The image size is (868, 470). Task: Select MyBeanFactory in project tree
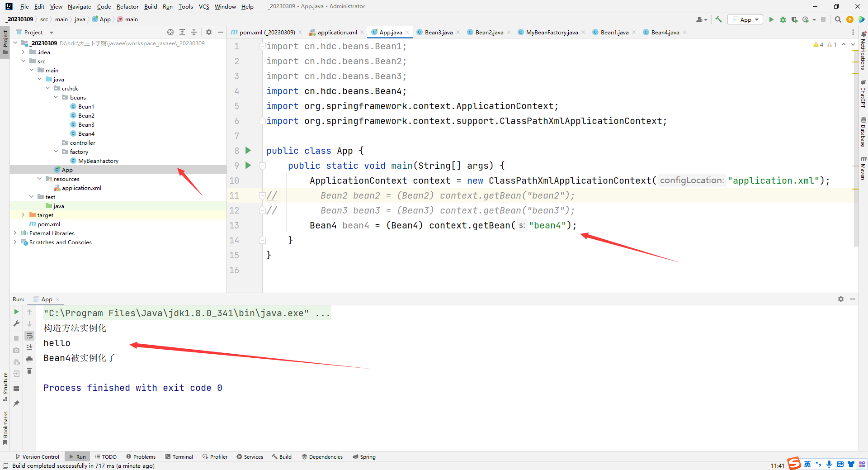pos(98,161)
